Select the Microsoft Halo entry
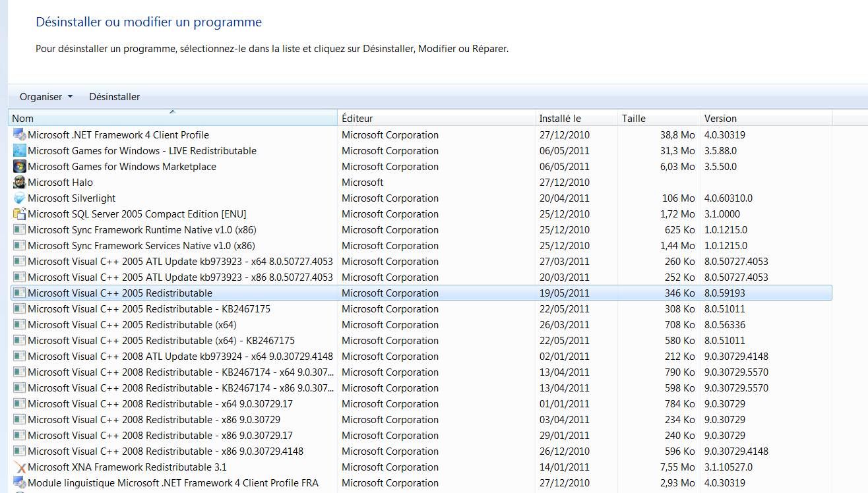Image resolution: width=868 pixels, height=493 pixels. (x=60, y=182)
